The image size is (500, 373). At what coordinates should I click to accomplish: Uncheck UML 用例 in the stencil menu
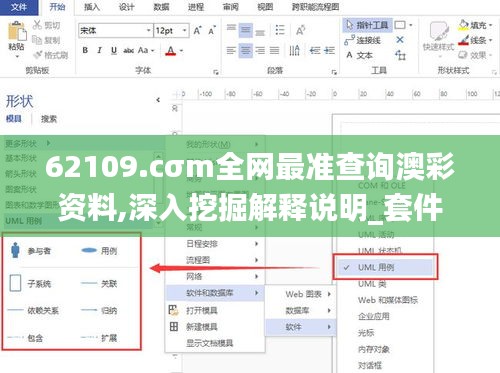pos(385,267)
